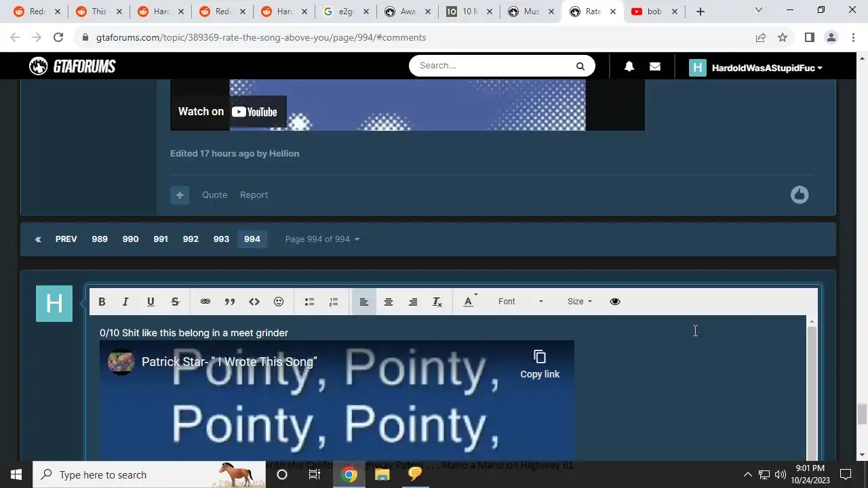Click the Quote link under the post
Viewport: 868px width, 488px height.
(x=214, y=195)
